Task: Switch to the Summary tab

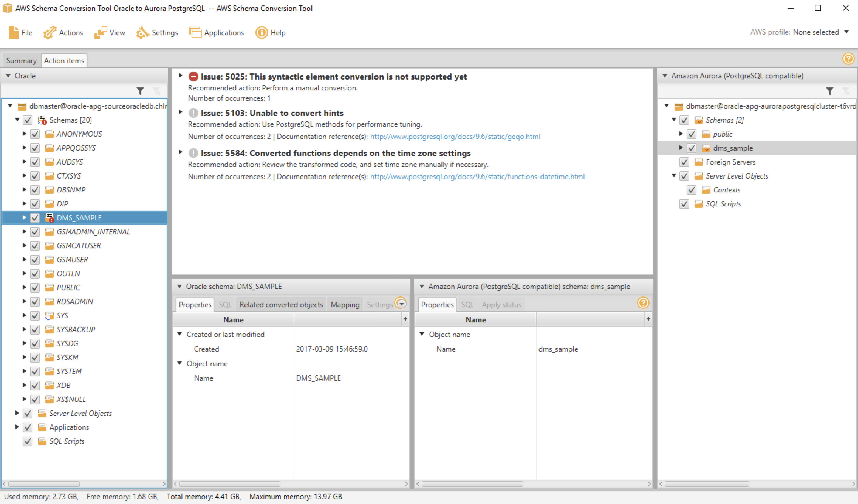Action: [21, 61]
